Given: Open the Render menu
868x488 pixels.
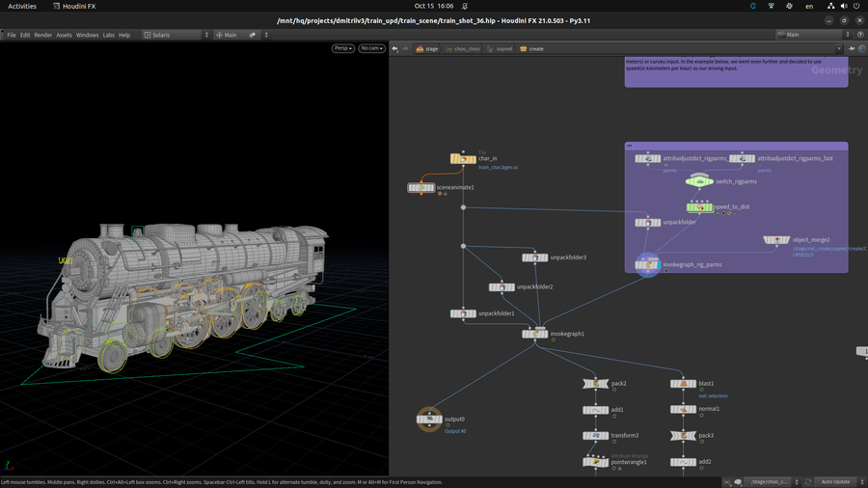Looking at the screenshot, I should (43, 35).
